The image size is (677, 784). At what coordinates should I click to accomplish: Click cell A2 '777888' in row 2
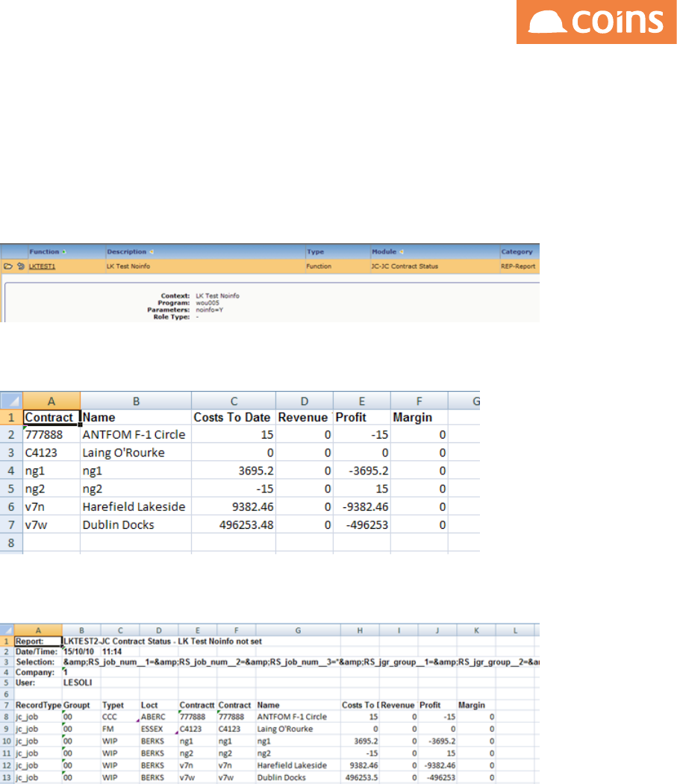[51, 434]
